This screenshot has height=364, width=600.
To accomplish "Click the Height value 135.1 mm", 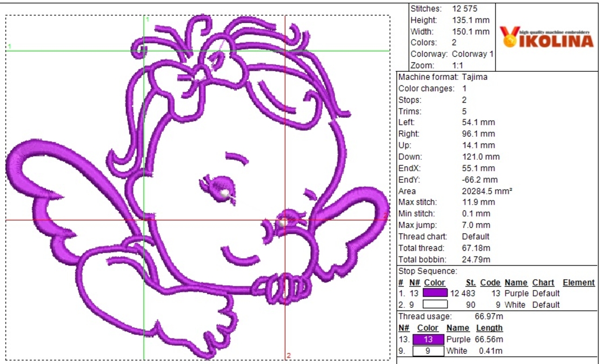I will [x=471, y=20].
